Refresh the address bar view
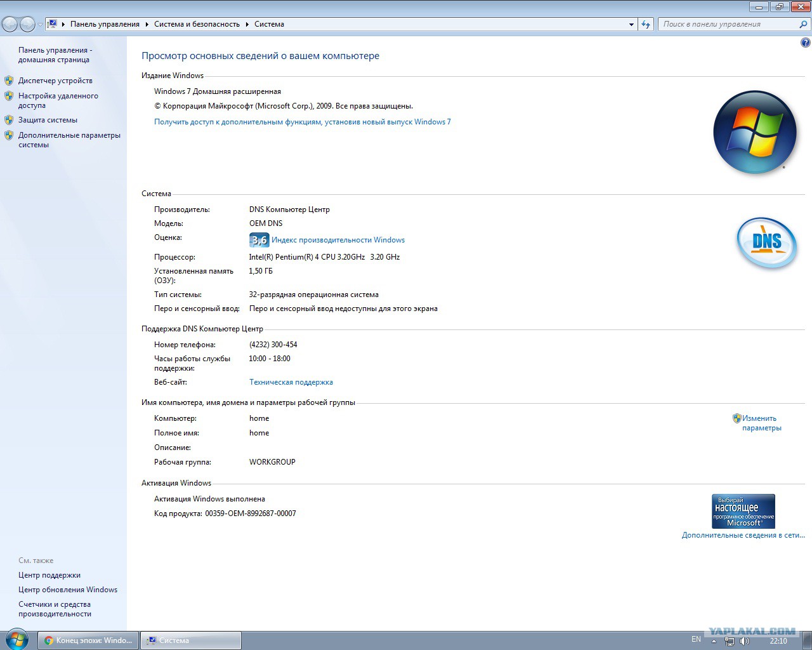 pyautogui.click(x=646, y=24)
